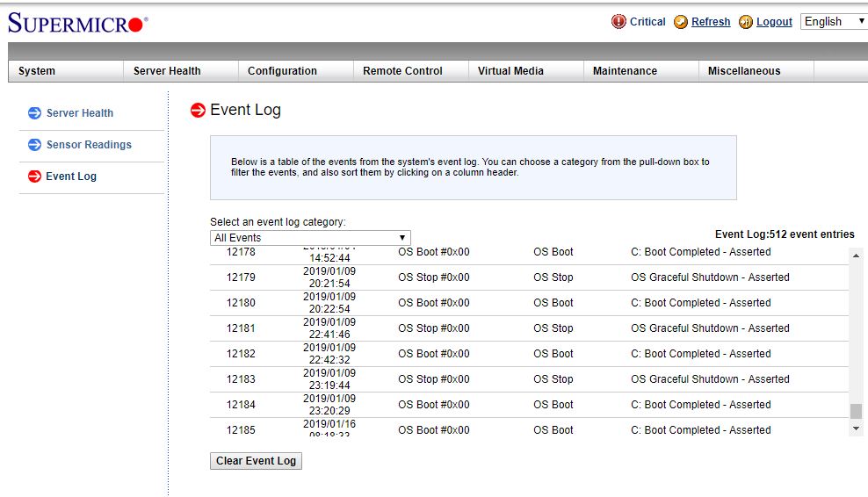Open the event log category dropdown
The width and height of the screenshot is (868, 497).
point(310,238)
